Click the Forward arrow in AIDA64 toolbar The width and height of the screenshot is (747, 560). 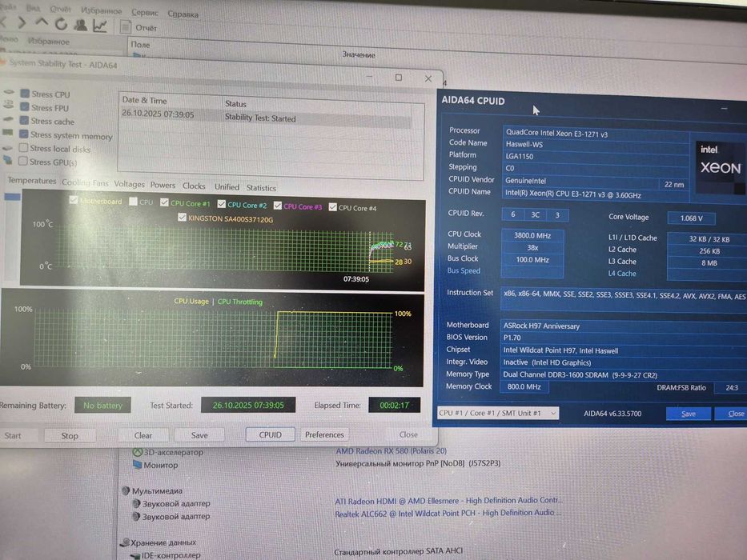[22, 22]
